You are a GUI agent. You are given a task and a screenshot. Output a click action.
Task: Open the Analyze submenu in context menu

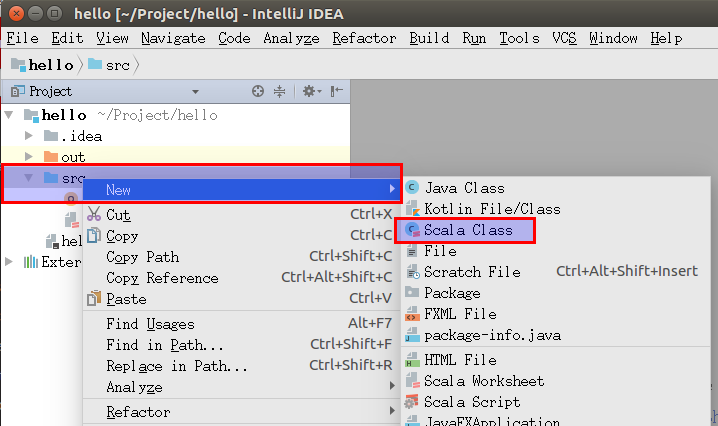[133, 387]
